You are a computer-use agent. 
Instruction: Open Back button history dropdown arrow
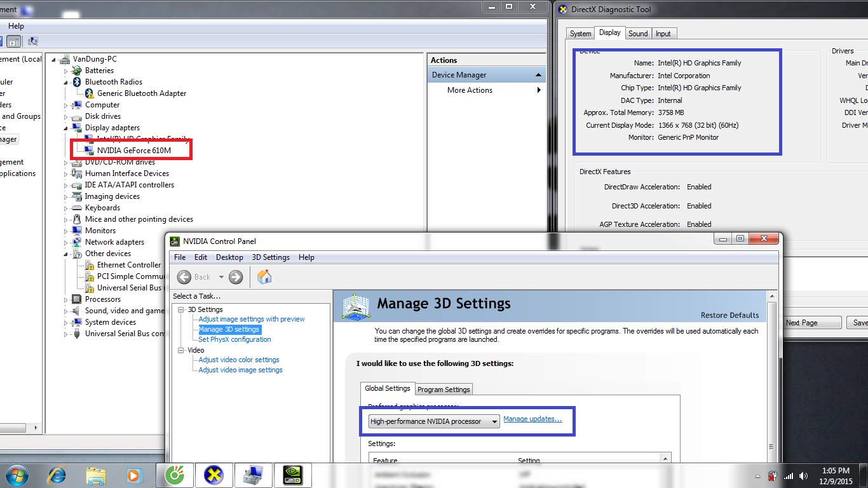(x=221, y=277)
